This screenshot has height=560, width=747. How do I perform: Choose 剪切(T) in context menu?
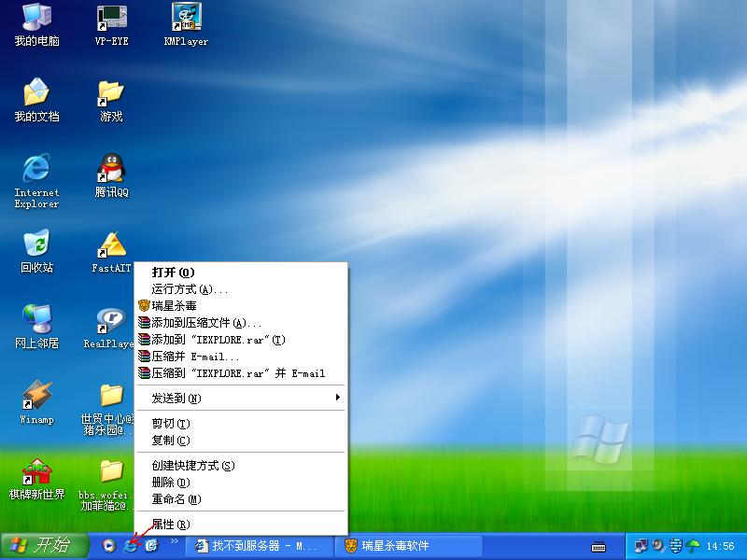click(241, 424)
